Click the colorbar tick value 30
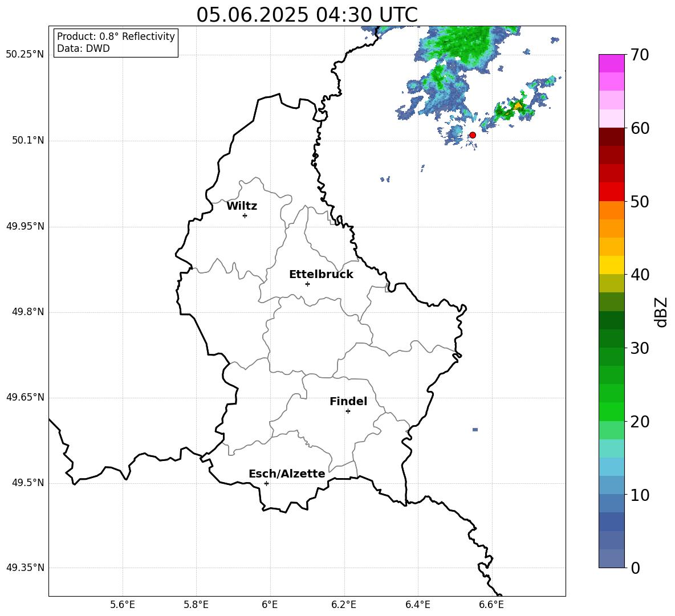 pos(640,348)
